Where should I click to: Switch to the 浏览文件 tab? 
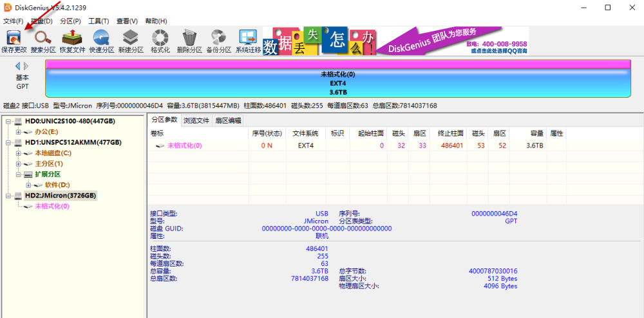(x=196, y=120)
